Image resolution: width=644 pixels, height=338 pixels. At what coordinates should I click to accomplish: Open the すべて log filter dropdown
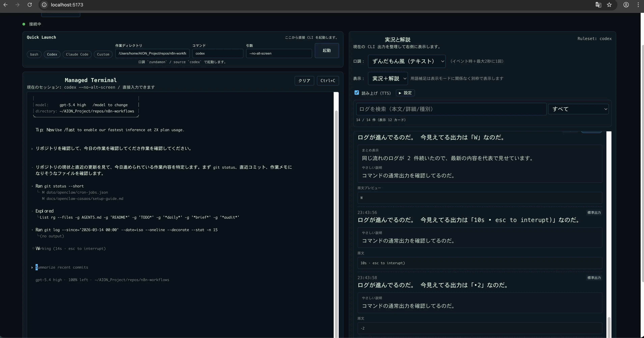point(579,109)
